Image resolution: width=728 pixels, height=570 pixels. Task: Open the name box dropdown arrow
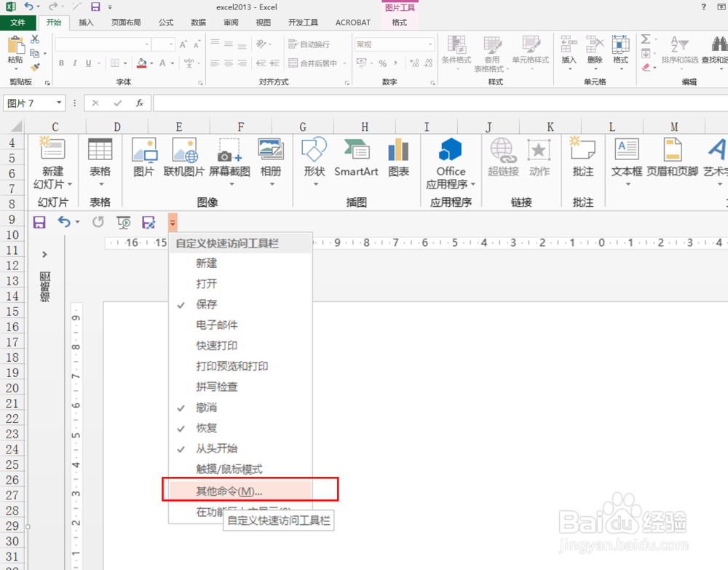59,103
